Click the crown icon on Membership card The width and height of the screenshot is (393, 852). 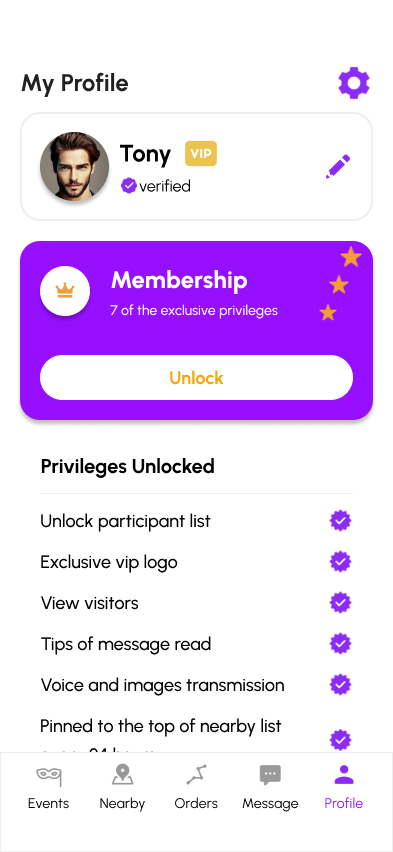pos(65,291)
